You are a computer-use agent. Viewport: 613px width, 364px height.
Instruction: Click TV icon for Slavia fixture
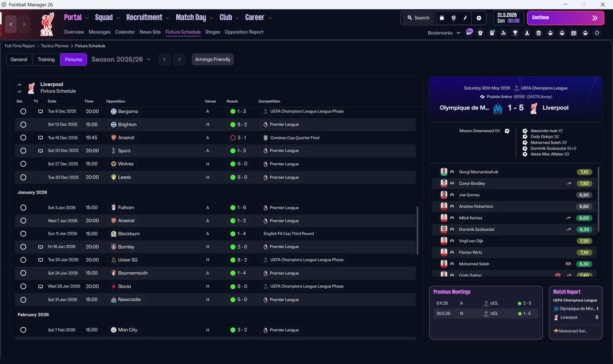pos(41,286)
